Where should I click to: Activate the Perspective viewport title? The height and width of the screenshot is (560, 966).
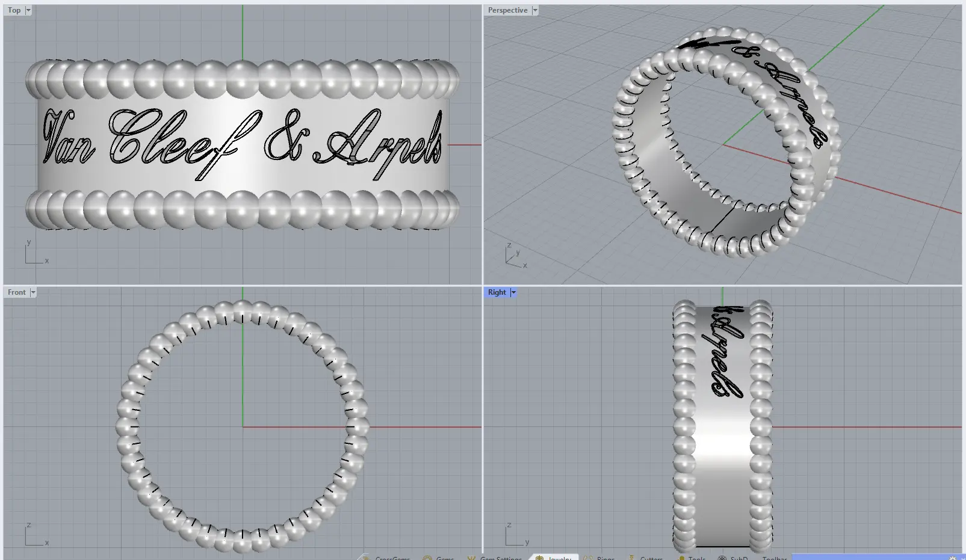click(507, 10)
